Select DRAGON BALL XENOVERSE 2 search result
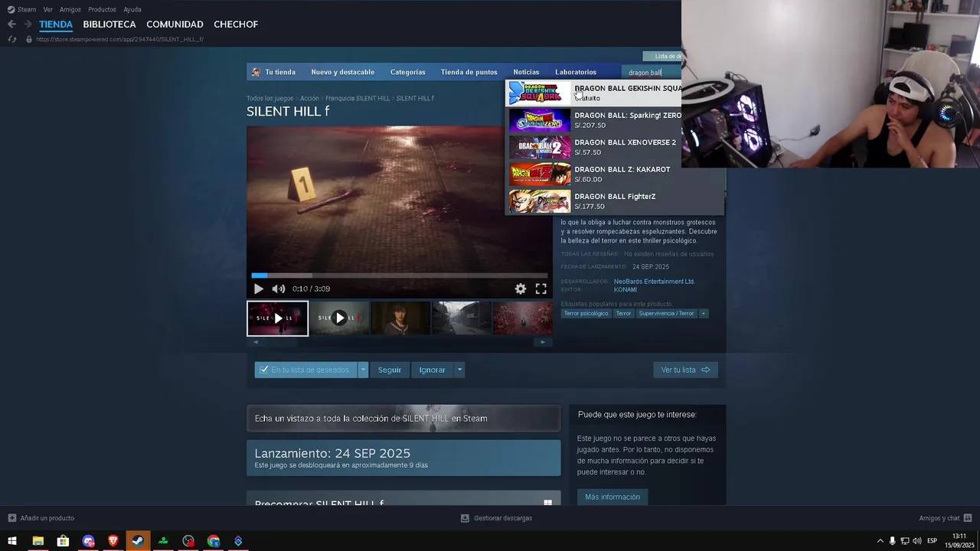The width and height of the screenshot is (980, 551). coord(615,147)
